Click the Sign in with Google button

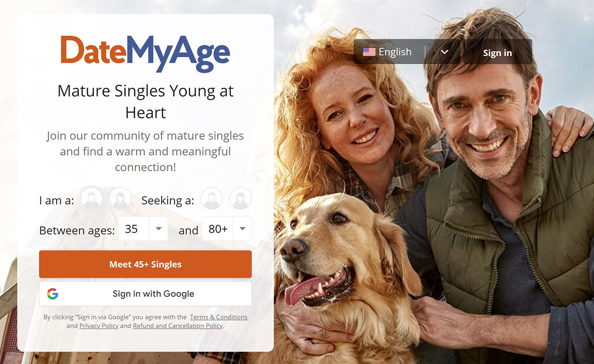(x=145, y=294)
